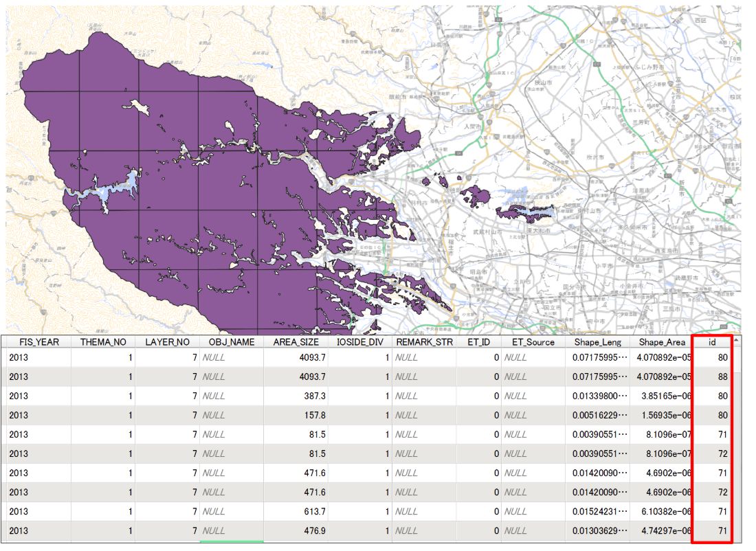
Task: Click the 東久留米市 map label
Action: 631,227
